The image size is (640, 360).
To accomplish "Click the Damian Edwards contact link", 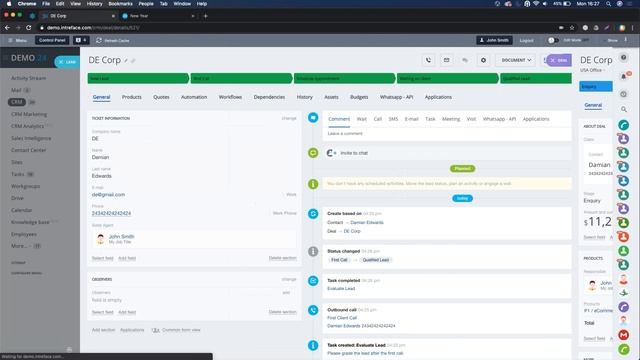I will tap(367, 222).
